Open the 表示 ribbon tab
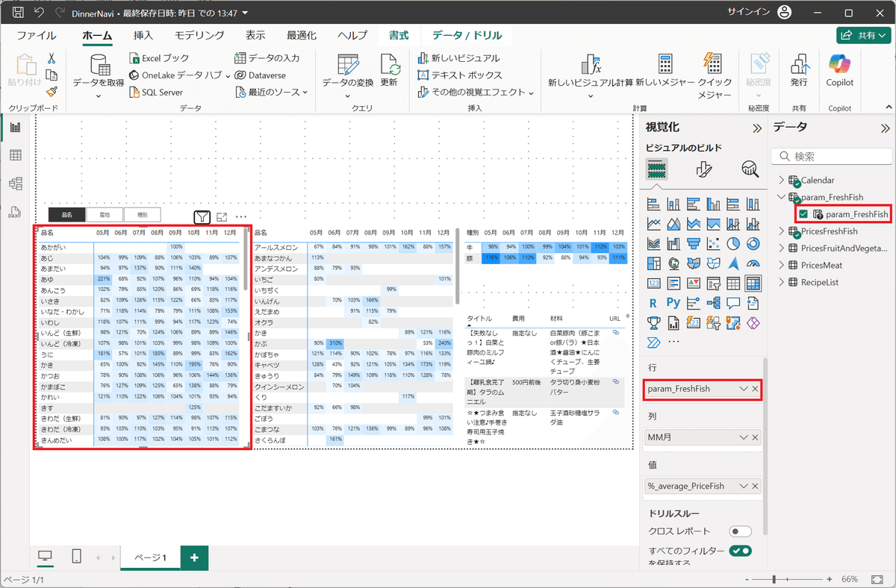Viewport: 896px width, 588px height. pyautogui.click(x=255, y=35)
